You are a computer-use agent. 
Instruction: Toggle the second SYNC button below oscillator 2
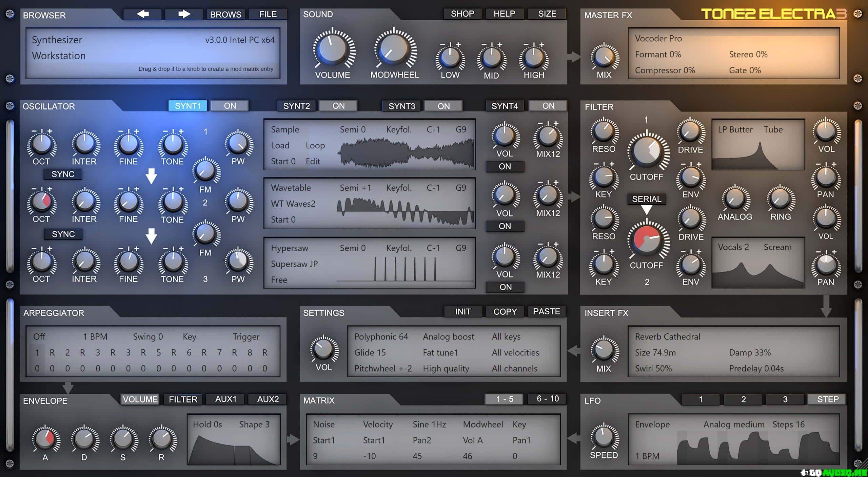[63, 234]
